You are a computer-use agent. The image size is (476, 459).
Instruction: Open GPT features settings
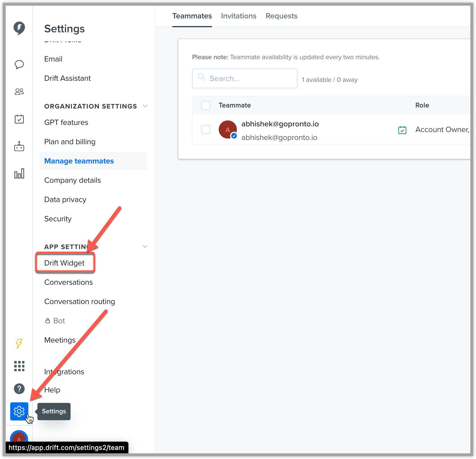coord(66,122)
